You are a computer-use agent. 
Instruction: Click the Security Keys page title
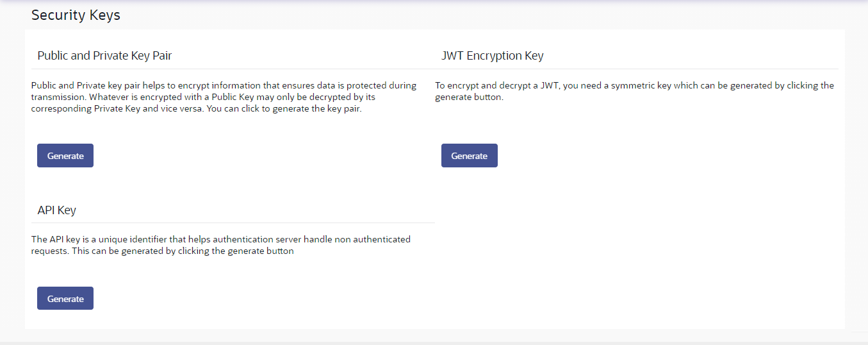(76, 15)
